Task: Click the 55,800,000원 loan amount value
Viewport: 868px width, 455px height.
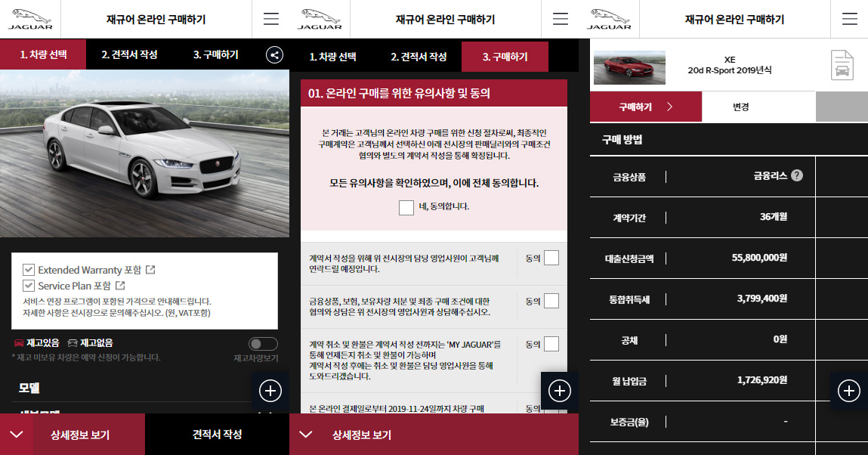Action: tap(759, 258)
